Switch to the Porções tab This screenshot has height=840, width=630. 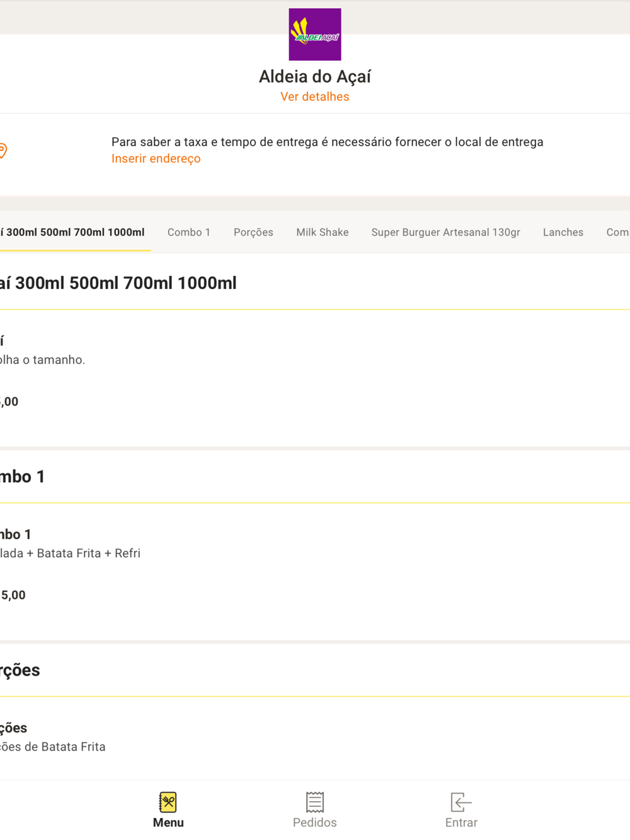253,232
